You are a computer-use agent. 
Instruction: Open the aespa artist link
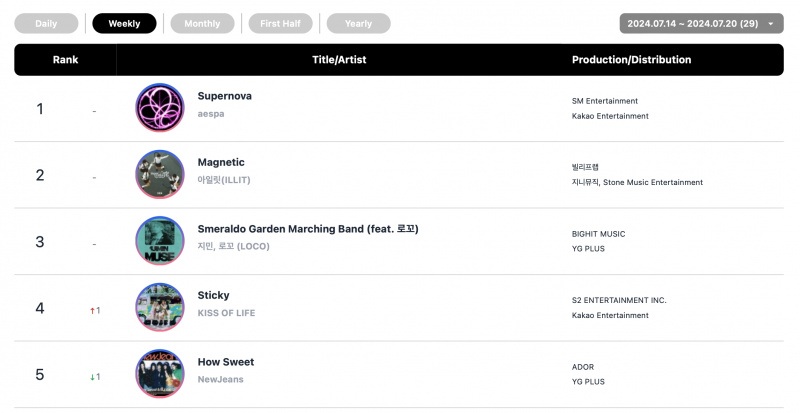pos(211,114)
